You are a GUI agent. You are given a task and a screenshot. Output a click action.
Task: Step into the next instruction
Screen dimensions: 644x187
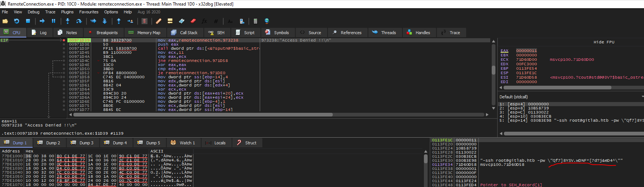[x=67, y=21]
